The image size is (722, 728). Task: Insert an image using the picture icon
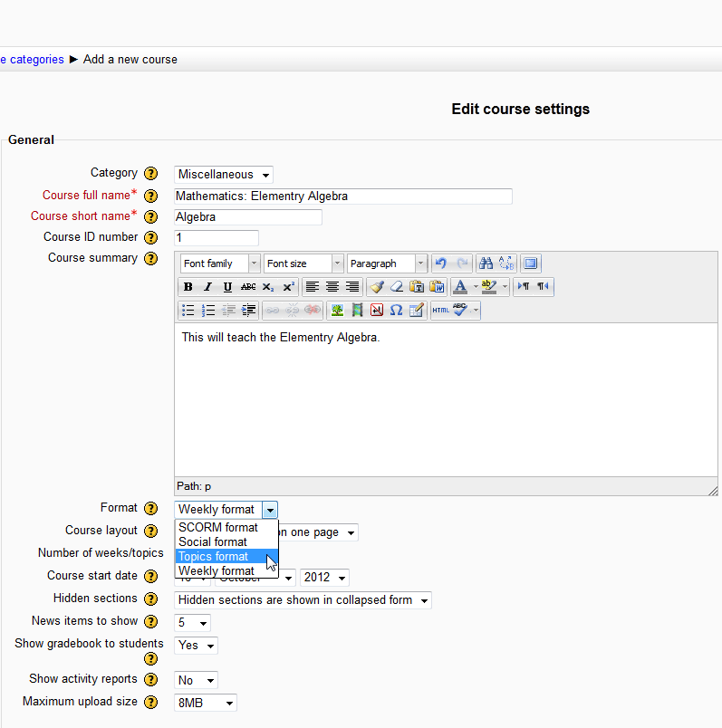point(337,310)
